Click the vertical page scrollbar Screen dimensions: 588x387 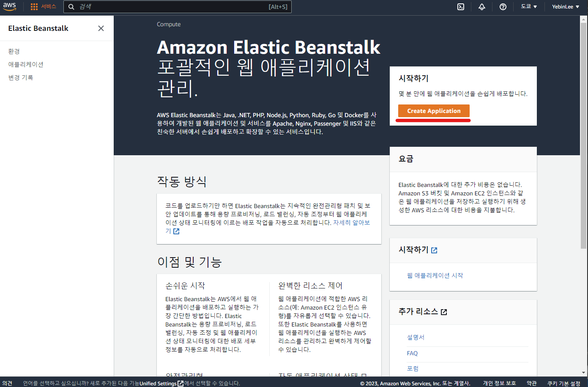584,135
